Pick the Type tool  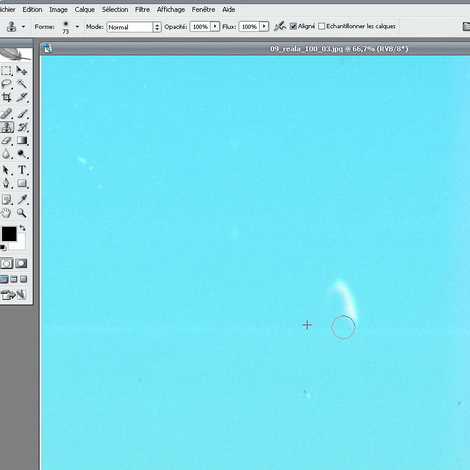(x=22, y=170)
